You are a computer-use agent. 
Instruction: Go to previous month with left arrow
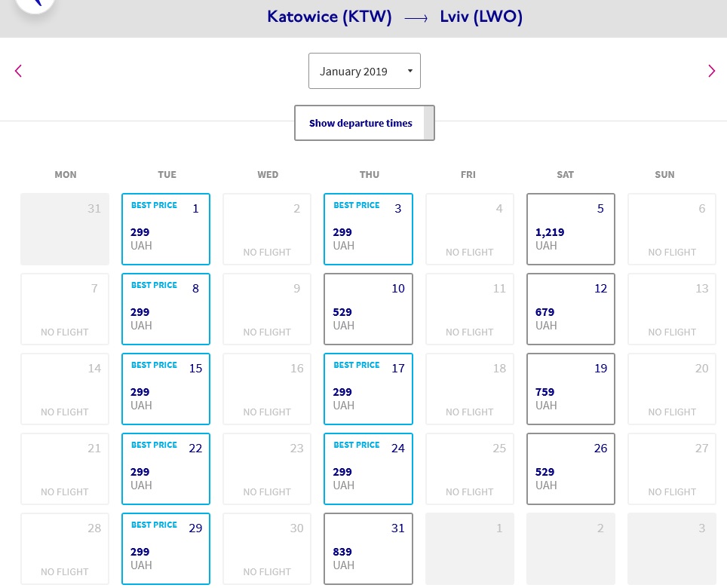coord(18,71)
